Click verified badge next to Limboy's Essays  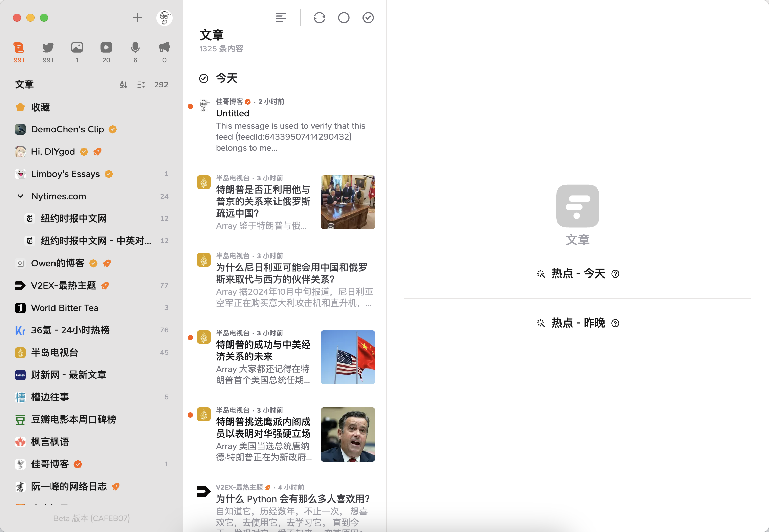tap(109, 174)
